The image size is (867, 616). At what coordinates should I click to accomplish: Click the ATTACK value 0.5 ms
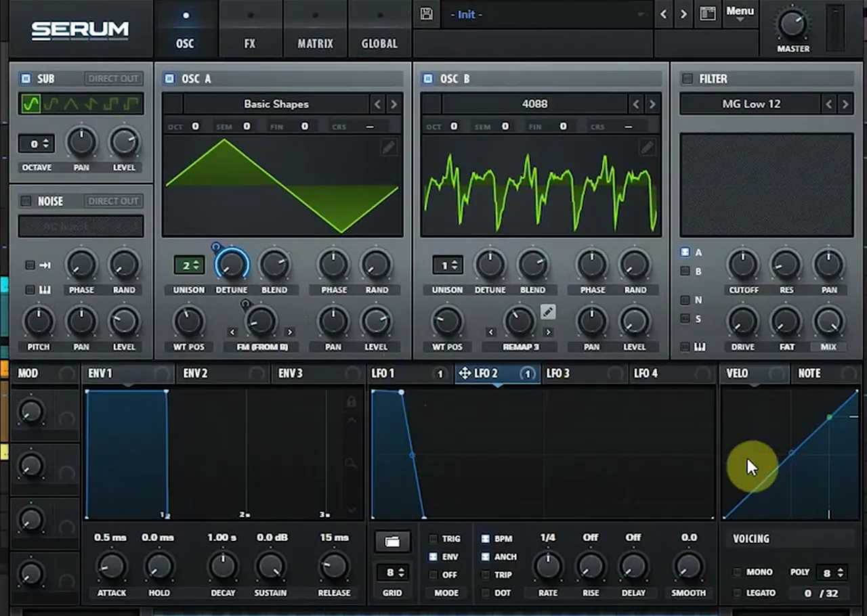pos(110,537)
